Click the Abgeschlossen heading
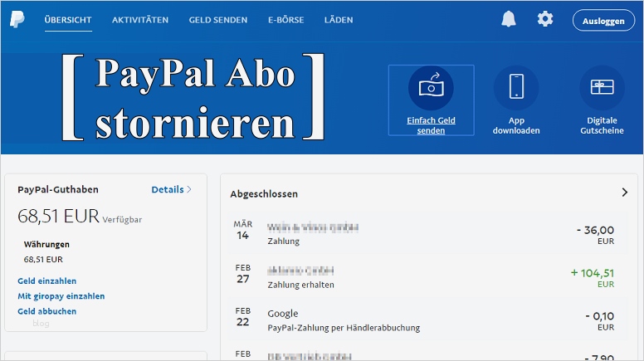644x361 pixels. (264, 194)
